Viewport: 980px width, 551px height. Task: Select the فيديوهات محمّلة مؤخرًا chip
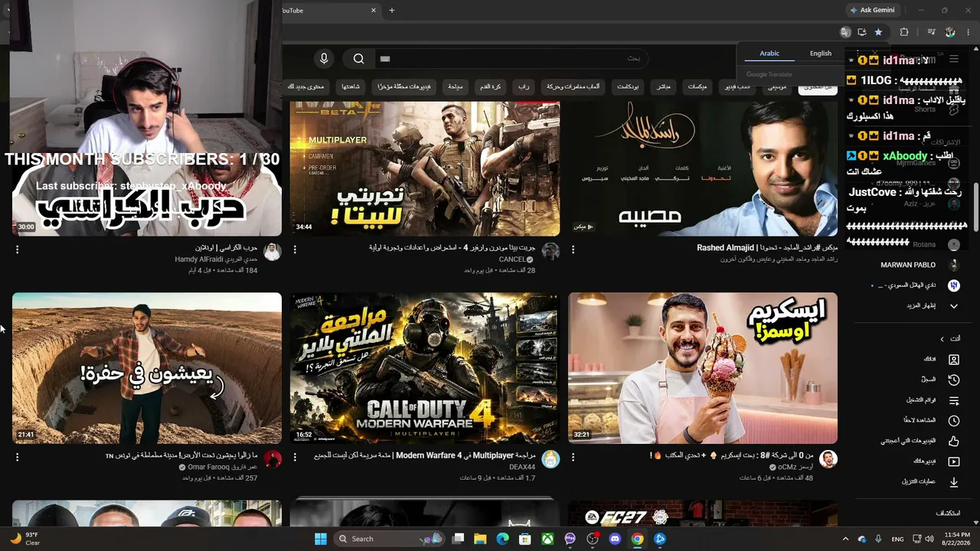(404, 87)
